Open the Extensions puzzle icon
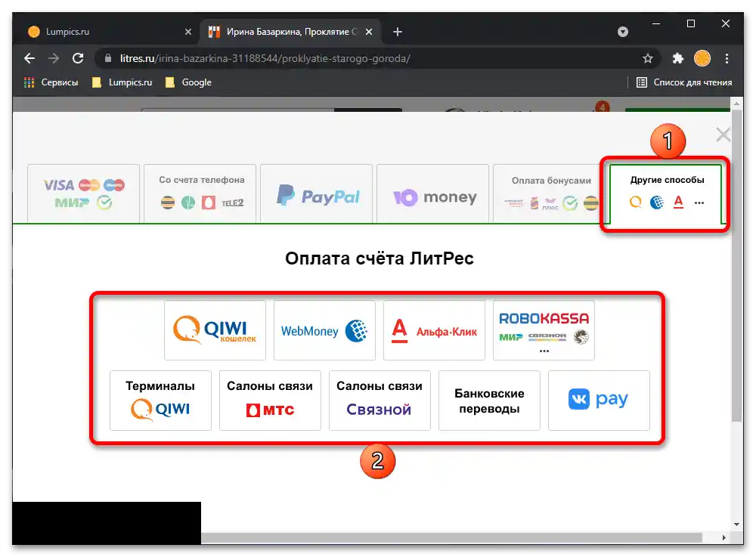756x557 pixels. (678, 58)
